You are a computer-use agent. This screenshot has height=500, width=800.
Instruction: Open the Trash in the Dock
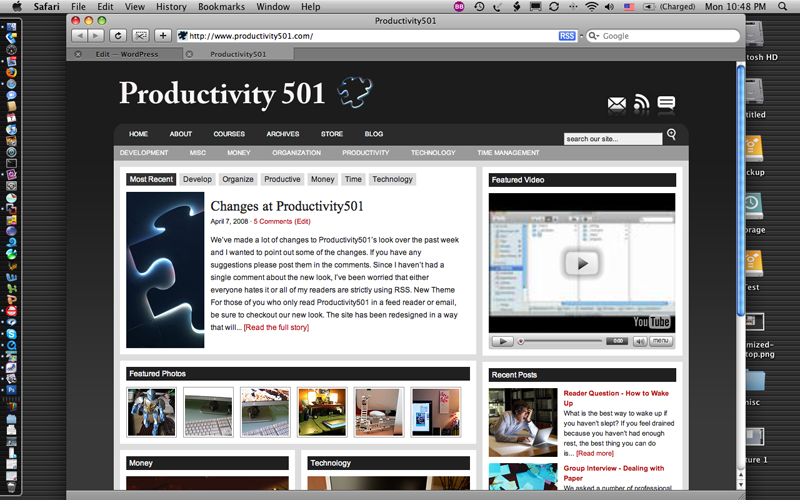point(11,486)
